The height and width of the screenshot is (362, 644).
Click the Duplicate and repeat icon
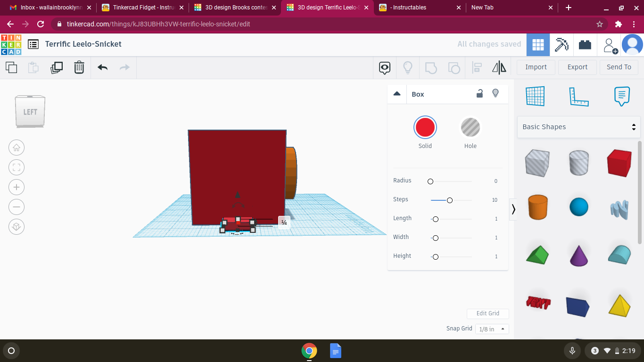(57, 67)
